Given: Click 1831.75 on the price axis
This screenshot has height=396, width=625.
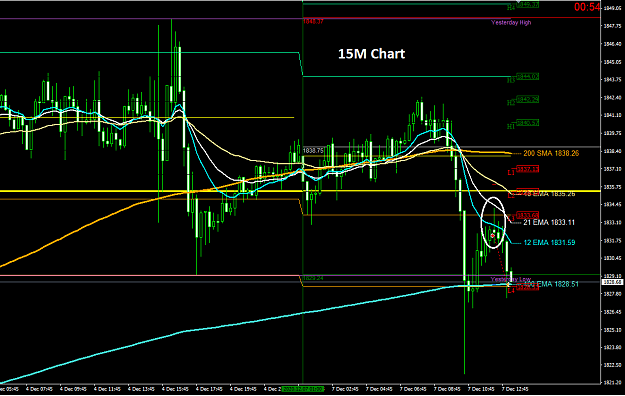Looking at the screenshot, I should tap(613, 240).
